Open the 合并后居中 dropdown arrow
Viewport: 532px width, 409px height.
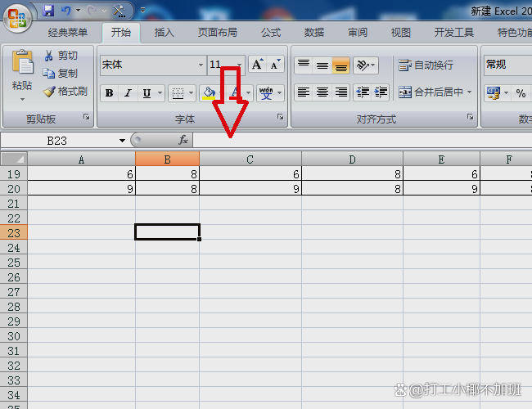coord(470,92)
